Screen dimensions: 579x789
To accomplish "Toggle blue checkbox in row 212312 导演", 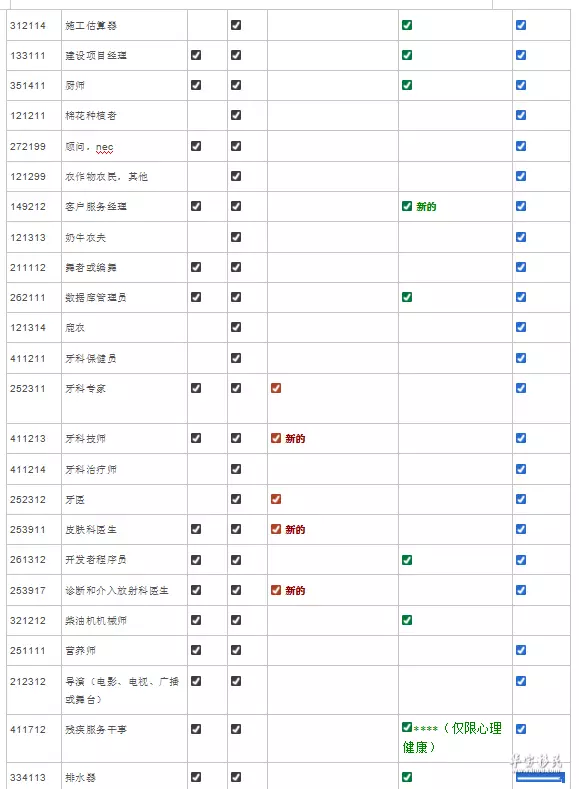I will (x=521, y=681).
